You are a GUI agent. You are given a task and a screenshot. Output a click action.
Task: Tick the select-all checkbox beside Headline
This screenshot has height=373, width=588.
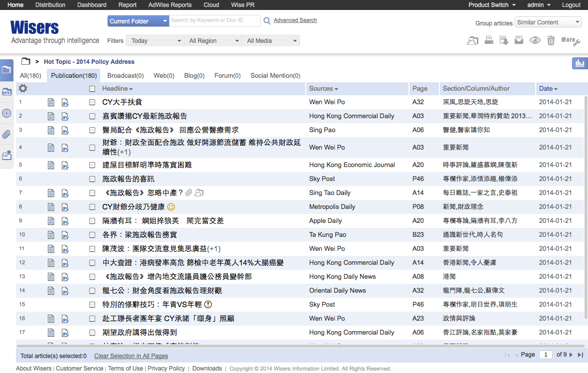point(92,89)
